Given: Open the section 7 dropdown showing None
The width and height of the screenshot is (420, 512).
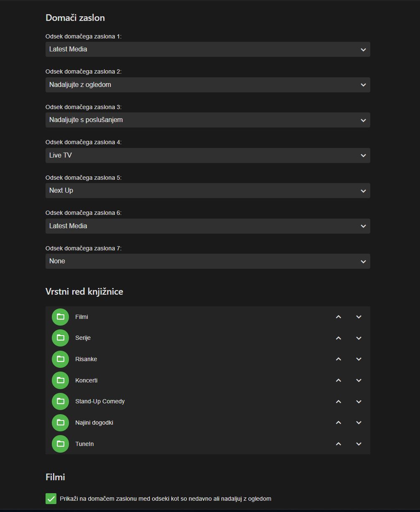Looking at the screenshot, I should 208,261.
